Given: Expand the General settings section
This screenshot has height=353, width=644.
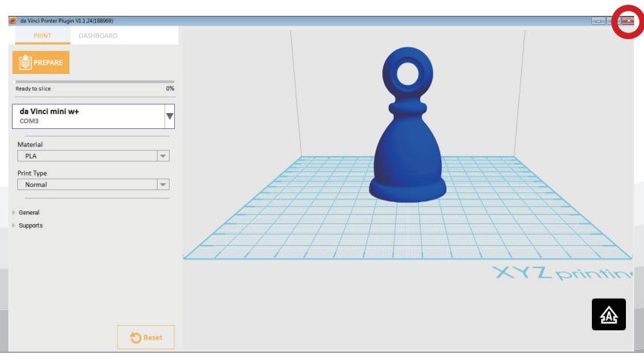Looking at the screenshot, I should coord(26,213).
